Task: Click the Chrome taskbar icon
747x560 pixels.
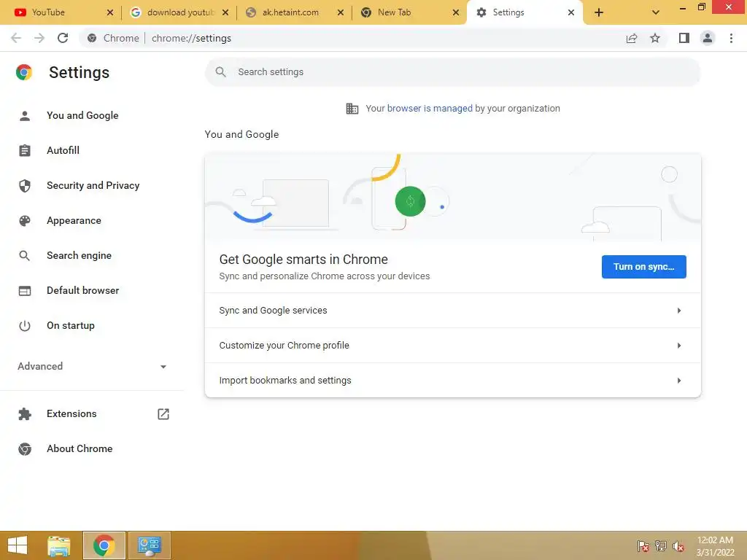Action: point(104,545)
